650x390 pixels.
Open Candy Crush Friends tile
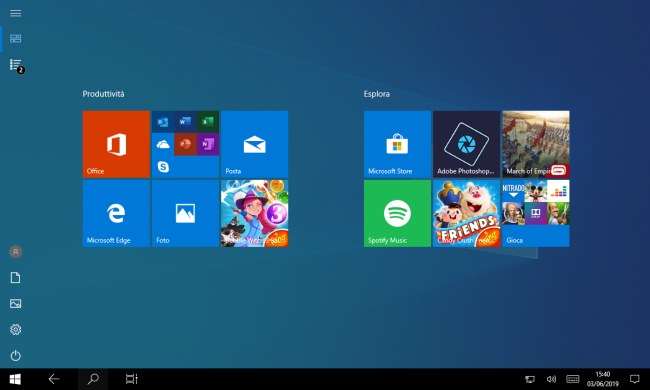tap(467, 213)
